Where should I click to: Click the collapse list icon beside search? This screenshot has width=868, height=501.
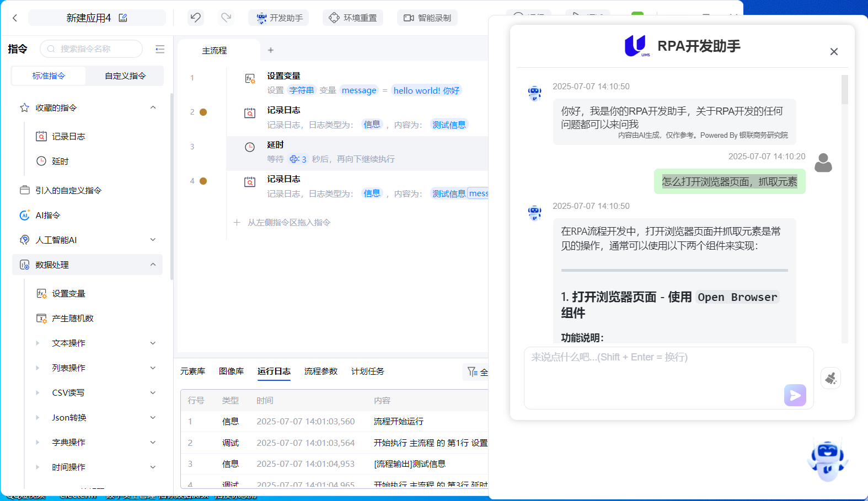160,49
